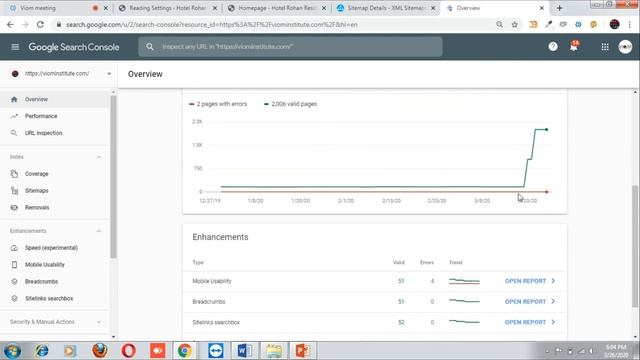Open the Google apps grid
This screenshot has width=640, height=360.
[605, 47]
